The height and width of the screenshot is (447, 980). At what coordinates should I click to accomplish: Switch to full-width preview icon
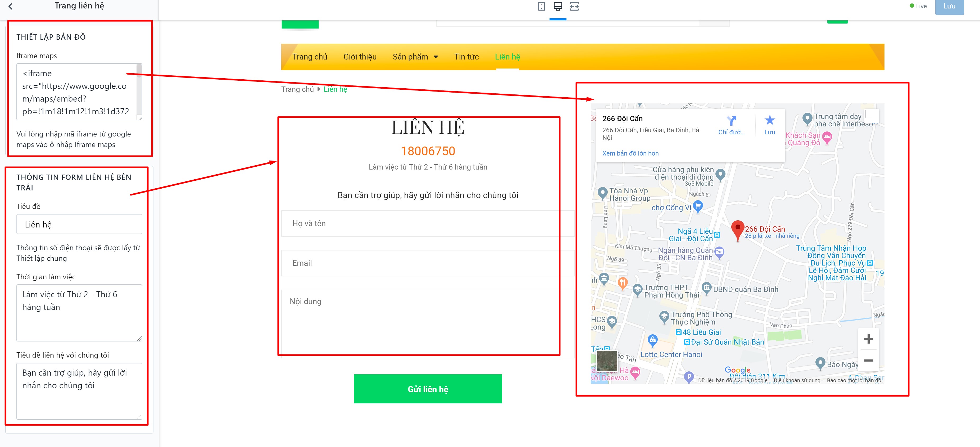click(x=574, y=6)
